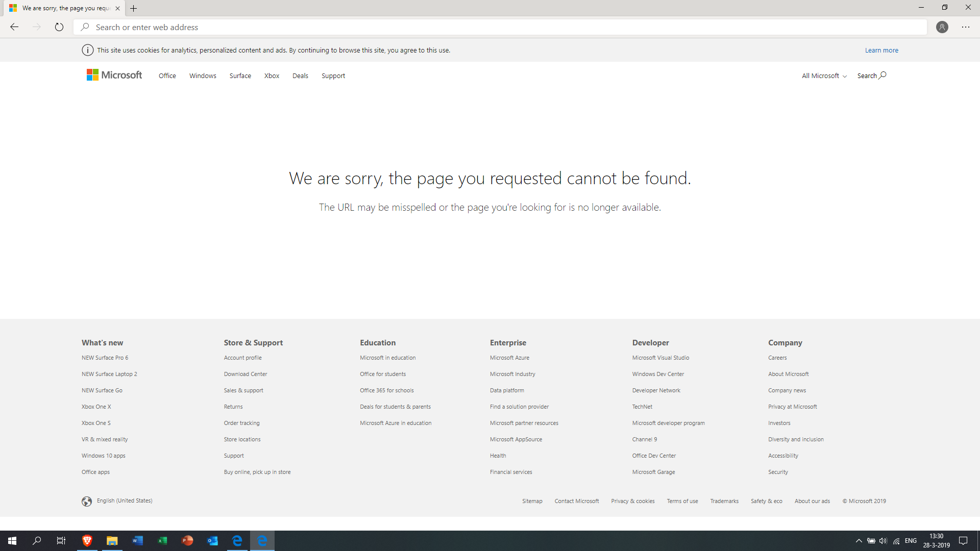Open taskbar search magnifier
This screenshot has width=980, height=551.
pos(37,541)
